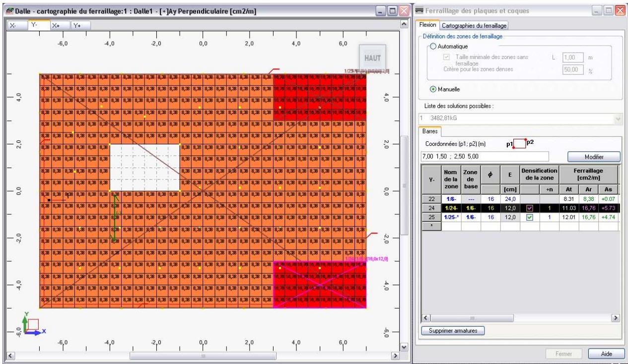Click scroll-up arrow of the map view
628x364 pixels.
coord(404,24)
